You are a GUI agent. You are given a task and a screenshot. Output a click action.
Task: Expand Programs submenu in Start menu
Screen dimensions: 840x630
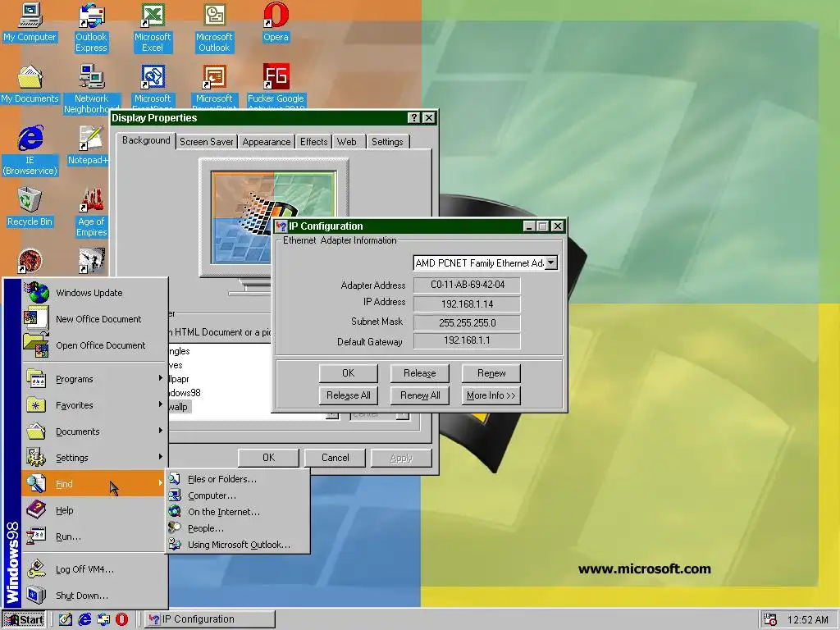pos(94,379)
